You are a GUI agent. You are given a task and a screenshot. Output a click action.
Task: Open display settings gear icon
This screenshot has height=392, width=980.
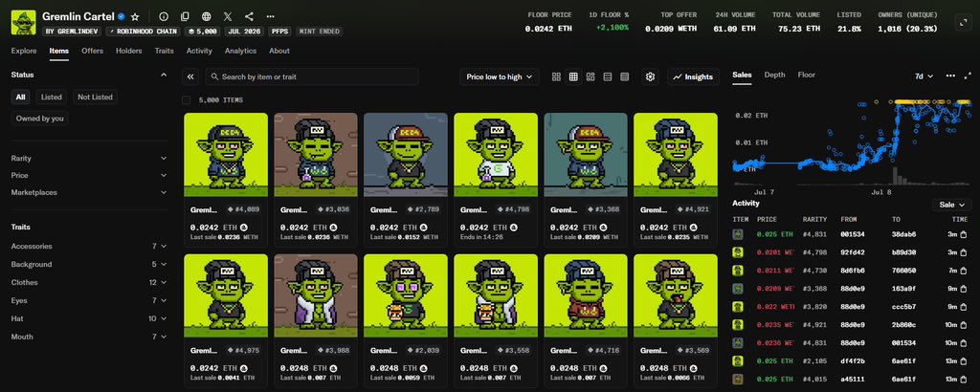click(x=650, y=76)
